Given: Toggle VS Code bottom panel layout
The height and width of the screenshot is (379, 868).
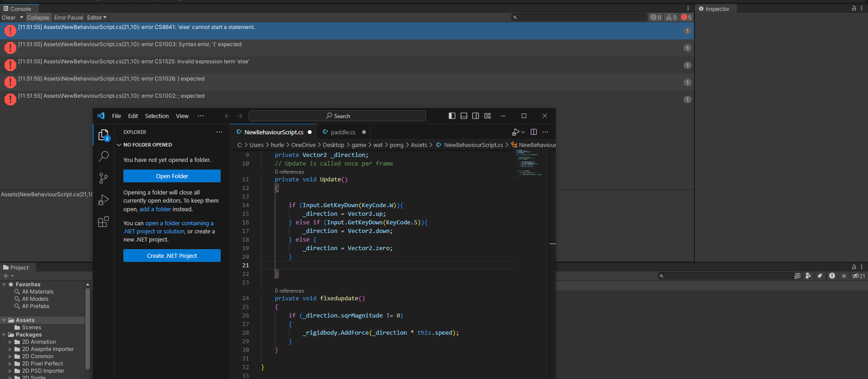Looking at the screenshot, I should 464,116.
